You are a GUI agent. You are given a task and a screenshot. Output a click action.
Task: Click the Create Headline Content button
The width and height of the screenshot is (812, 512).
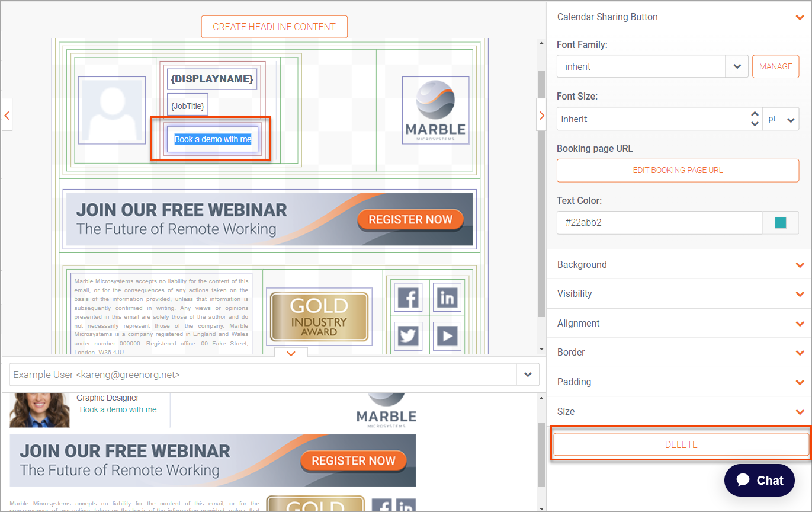274,27
